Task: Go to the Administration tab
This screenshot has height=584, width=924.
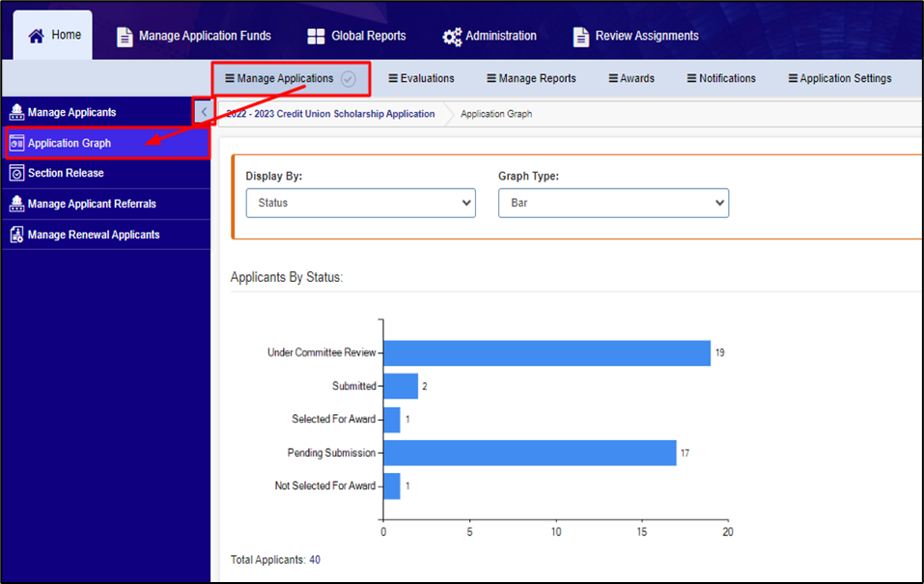Action: 490,36
